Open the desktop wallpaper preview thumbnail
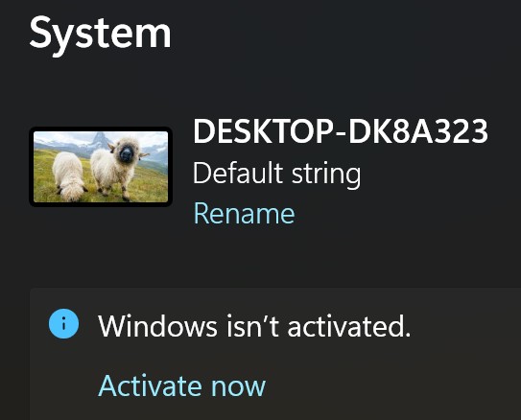The height and width of the screenshot is (420, 521). [x=101, y=167]
